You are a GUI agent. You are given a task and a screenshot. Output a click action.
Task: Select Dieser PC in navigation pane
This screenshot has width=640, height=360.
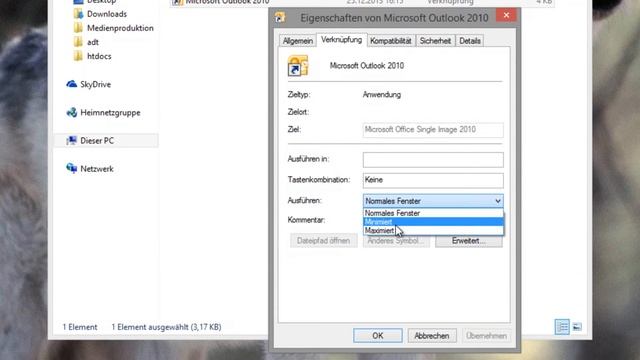106,141
